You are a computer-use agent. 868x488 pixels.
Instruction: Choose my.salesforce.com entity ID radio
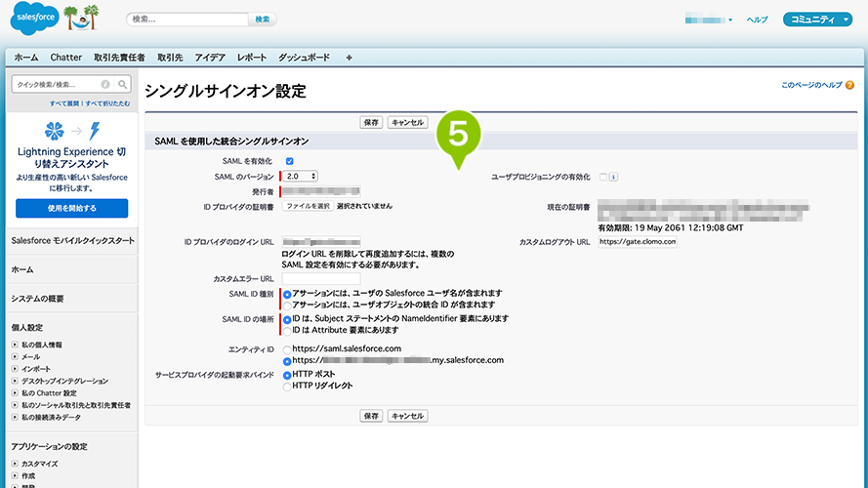coord(287,361)
